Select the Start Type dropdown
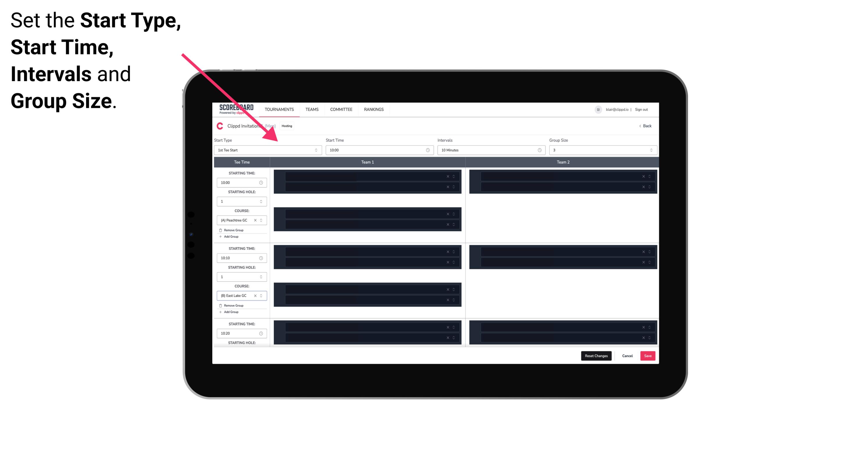The width and height of the screenshot is (868, 467). pos(267,151)
